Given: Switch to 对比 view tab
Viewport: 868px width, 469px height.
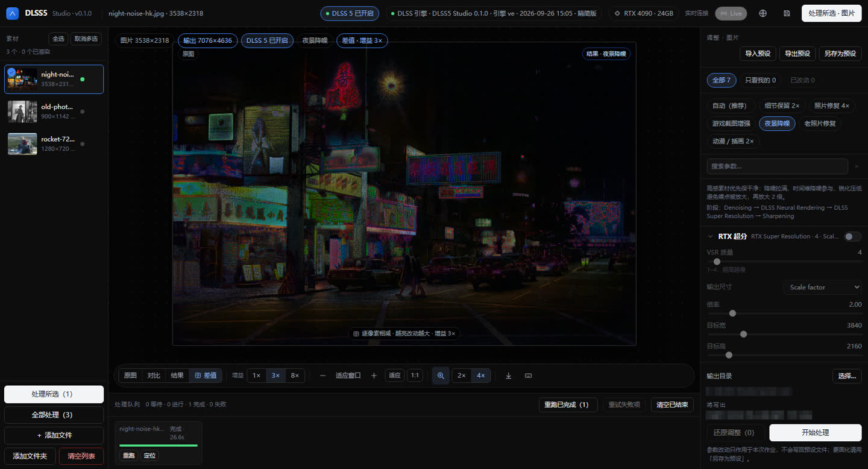Looking at the screenshot, I should coord(154,376).
